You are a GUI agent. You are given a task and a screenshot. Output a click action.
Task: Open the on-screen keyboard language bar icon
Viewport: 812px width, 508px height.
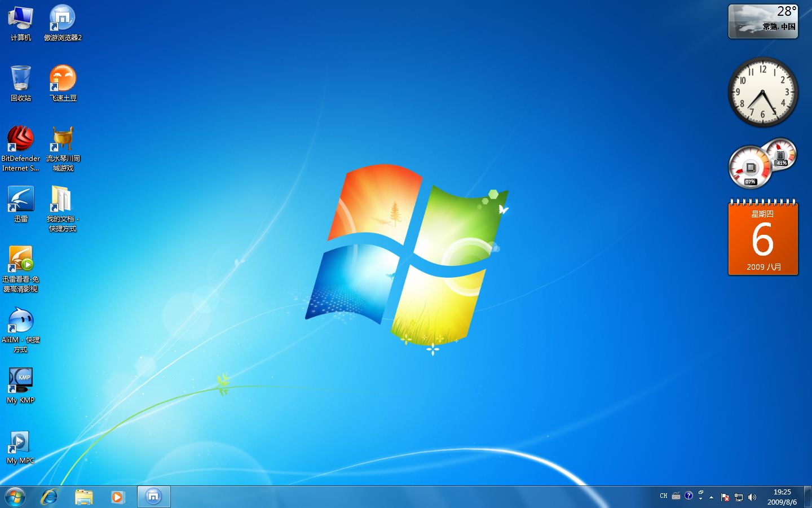(x=676, y=496)
